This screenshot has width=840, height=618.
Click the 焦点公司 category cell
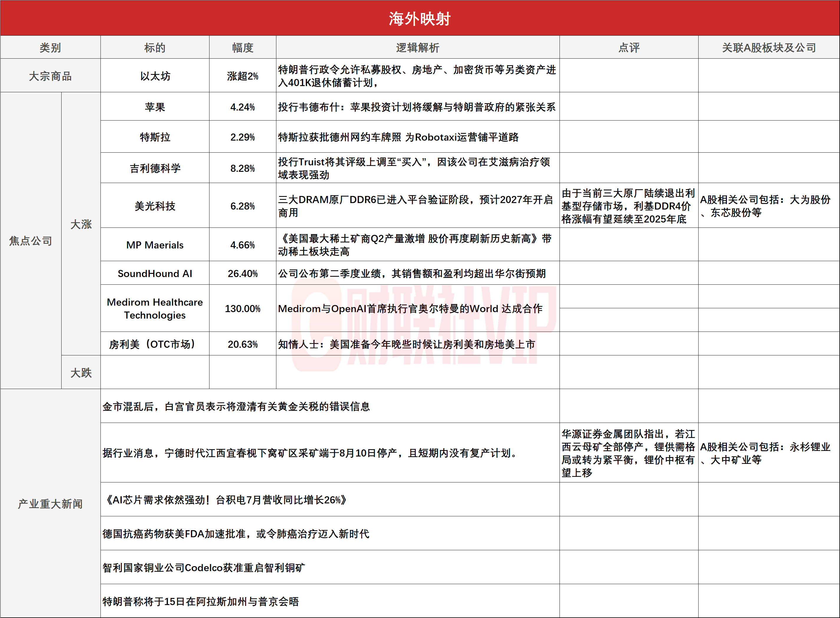click(31, 240)
